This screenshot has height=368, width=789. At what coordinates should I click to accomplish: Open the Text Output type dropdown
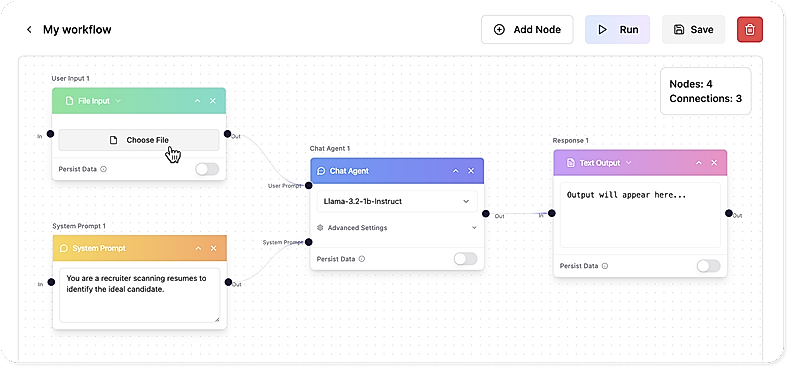pos(628,163)
